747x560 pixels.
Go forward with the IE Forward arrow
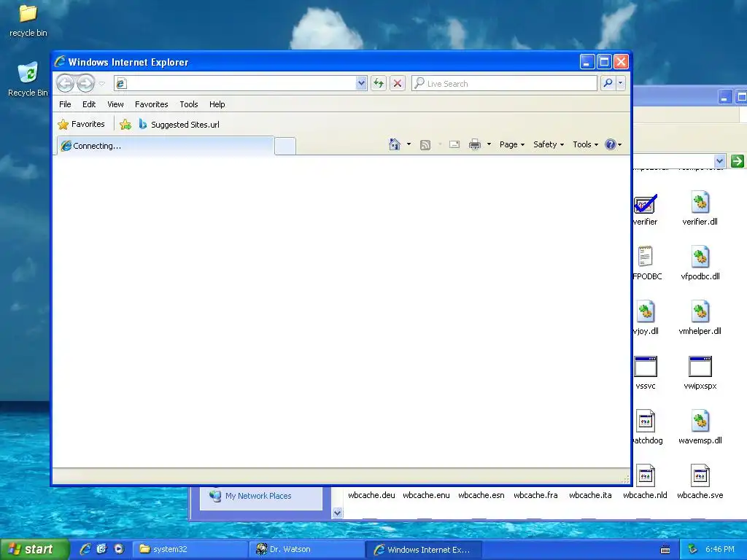[86, 83]
